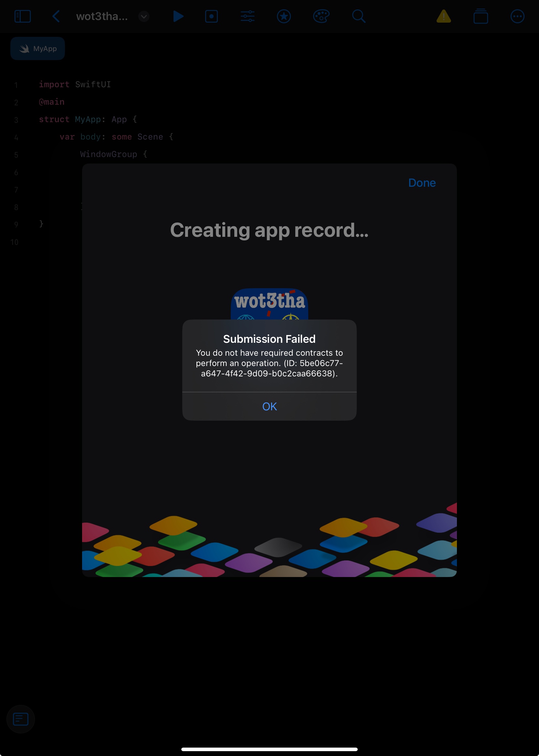539x756 pixels.
Task: Click the 'Creating app record…' heading
Action: click(x=269, y=230)
